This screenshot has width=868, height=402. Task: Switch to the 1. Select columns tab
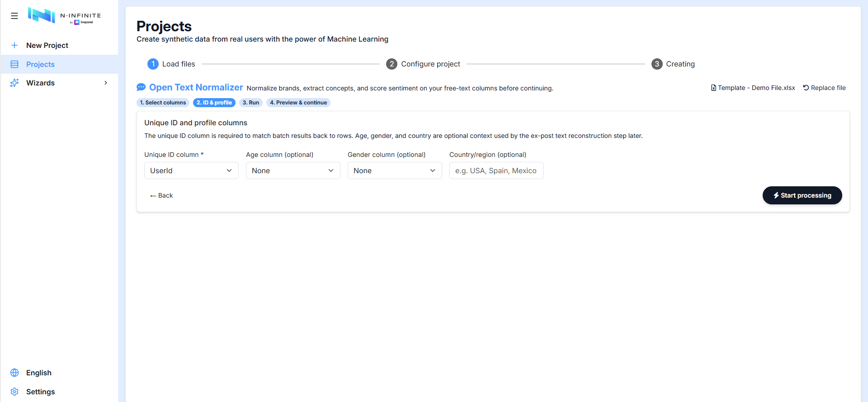tap(163, 103)
